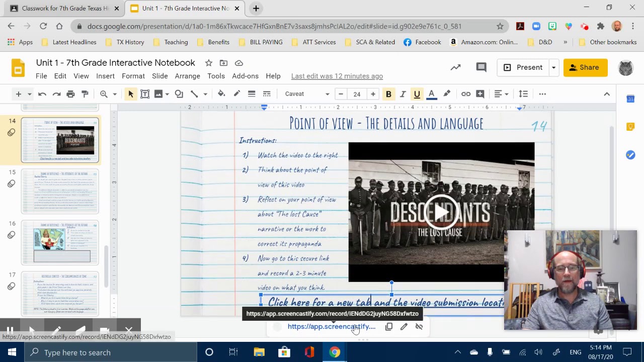Open the Insert menu
The width and height of the screenshot is (644, 362).
(105, 76)
